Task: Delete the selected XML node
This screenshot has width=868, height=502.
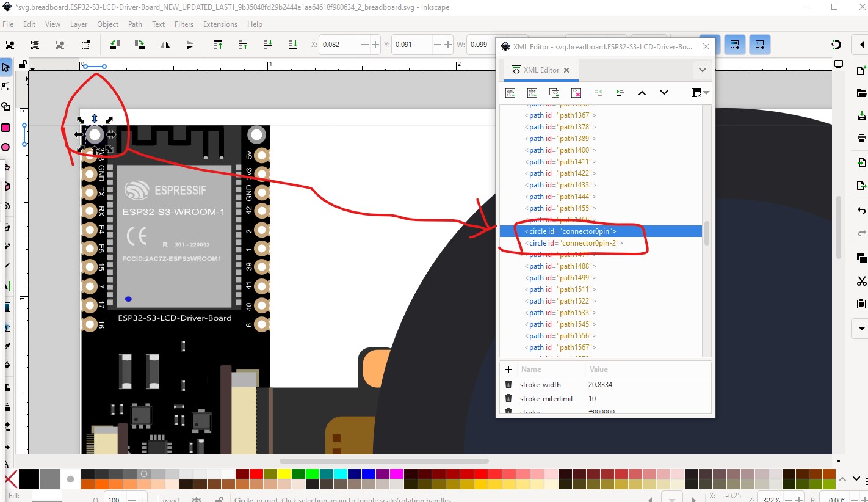Action: click(x=576, y=93)
